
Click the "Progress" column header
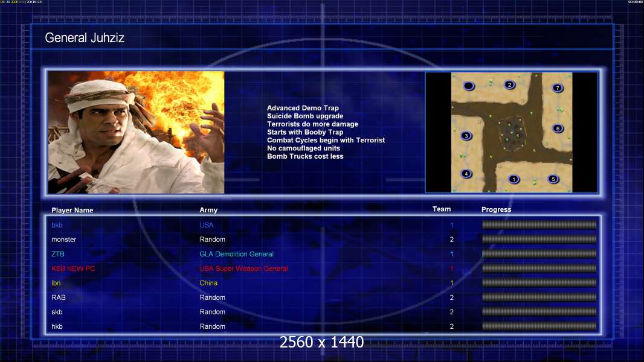(x=496, y=209)
